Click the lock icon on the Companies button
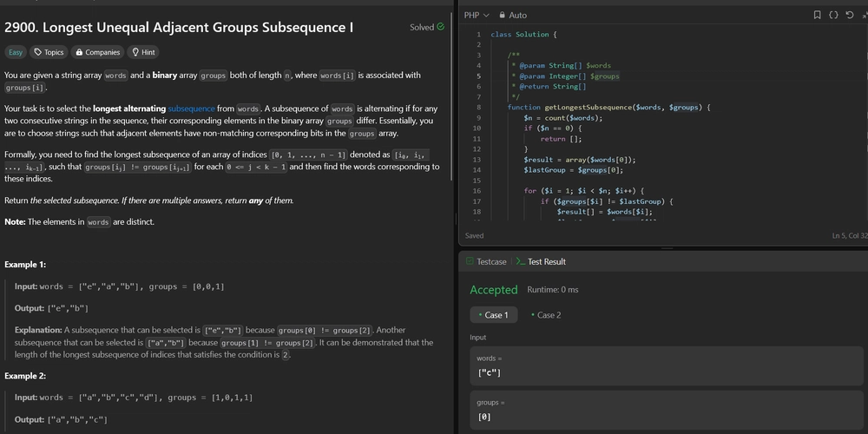The width and height of the screenshot is (868, 434). click(79, 52)
